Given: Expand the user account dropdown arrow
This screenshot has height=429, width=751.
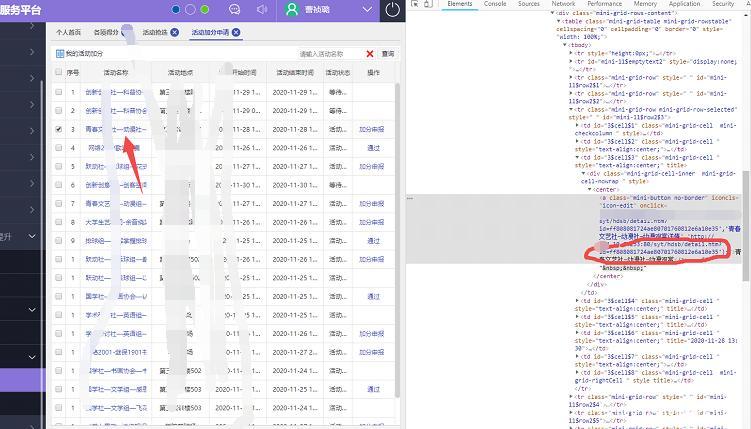Looking at the screenshot, I should (369, 10).
